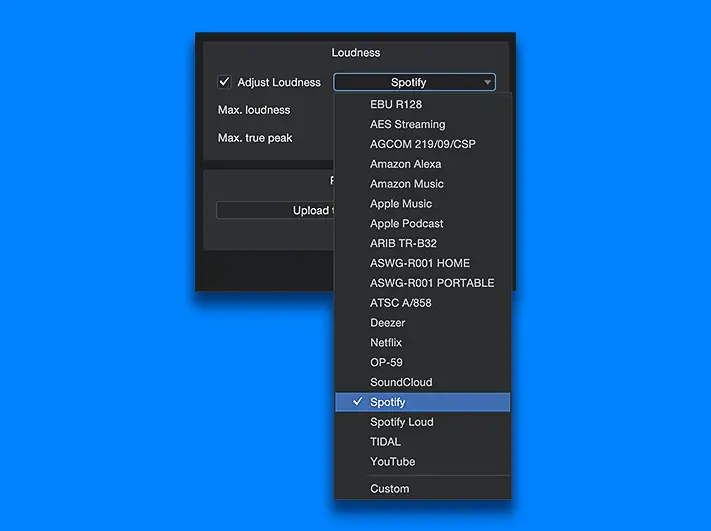
Task: Select EBU R128 from the list
Action: (395, 105)
